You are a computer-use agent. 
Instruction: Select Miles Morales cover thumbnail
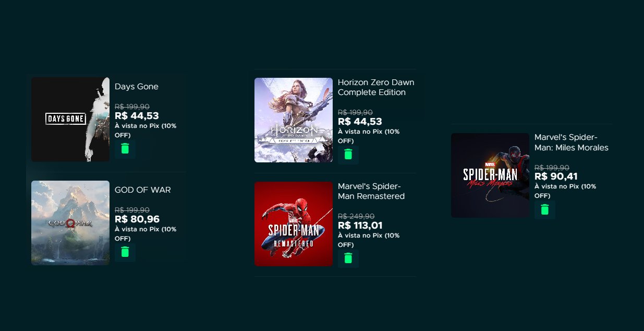click(x=490, y=175)
